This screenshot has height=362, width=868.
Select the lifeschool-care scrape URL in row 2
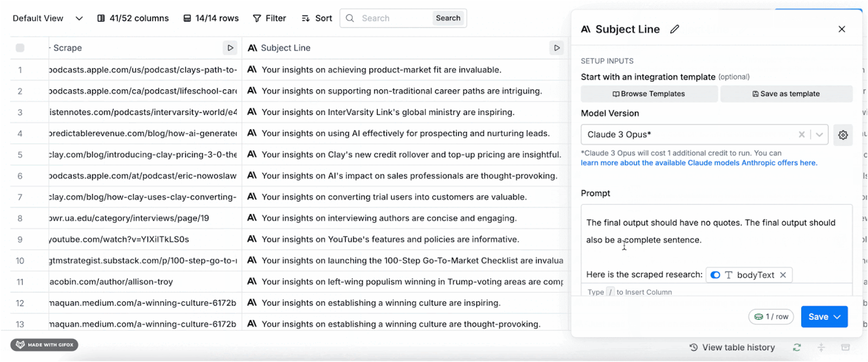145,91
